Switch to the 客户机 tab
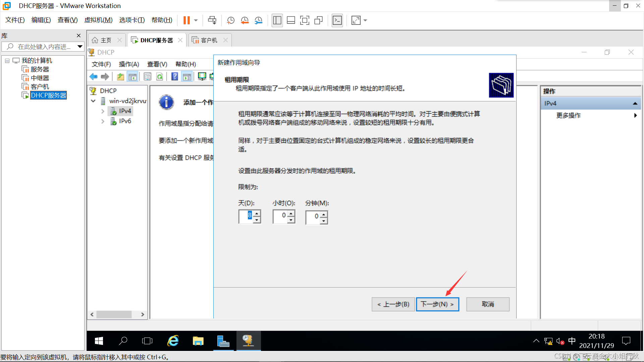 [x=209, y=40]
